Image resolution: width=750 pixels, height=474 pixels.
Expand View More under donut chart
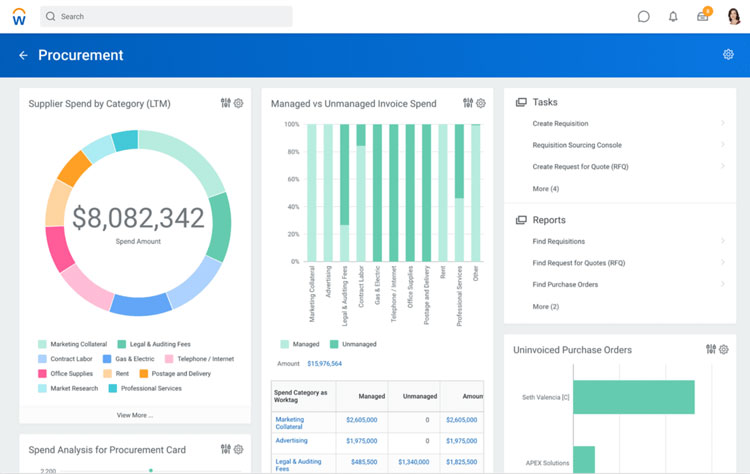(135, 414)
